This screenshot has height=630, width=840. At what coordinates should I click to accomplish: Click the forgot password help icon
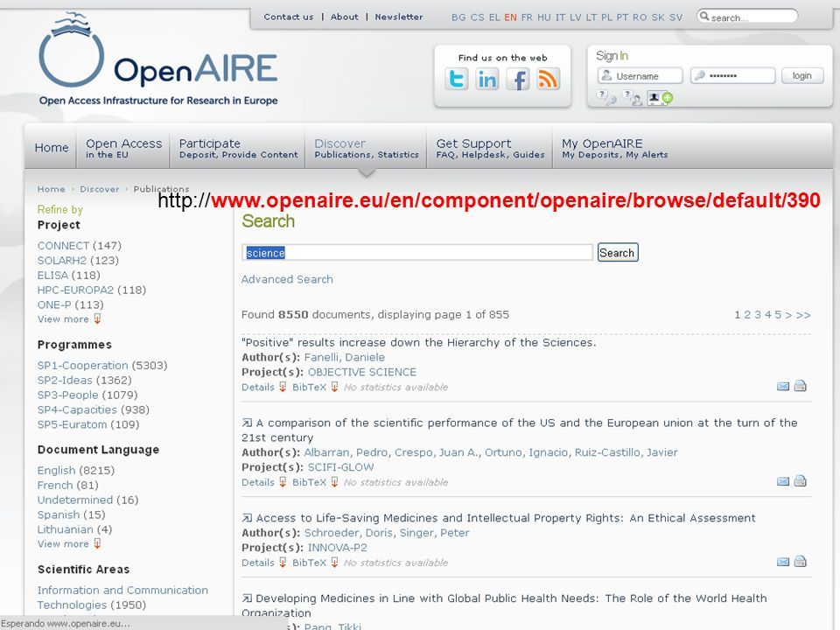point(606,97)
